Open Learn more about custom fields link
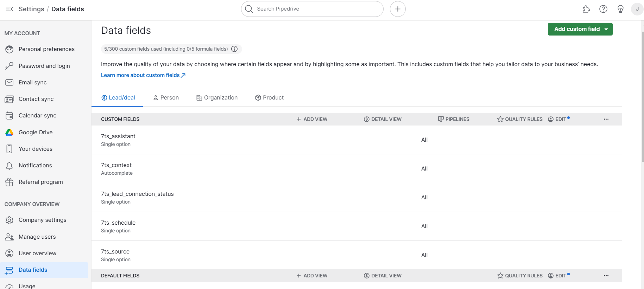 [x=143, y=75]
